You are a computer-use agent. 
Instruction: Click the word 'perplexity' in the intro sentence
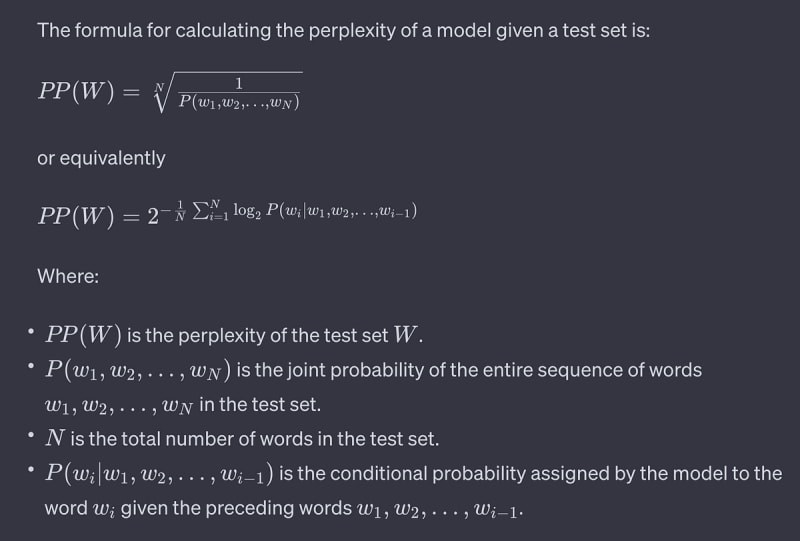(x=310, y=30)
